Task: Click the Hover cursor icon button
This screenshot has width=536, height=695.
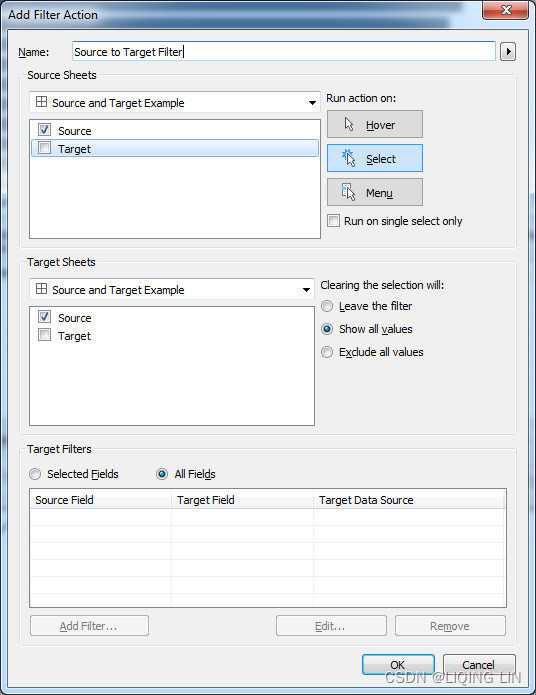Action: coord(375,125)
